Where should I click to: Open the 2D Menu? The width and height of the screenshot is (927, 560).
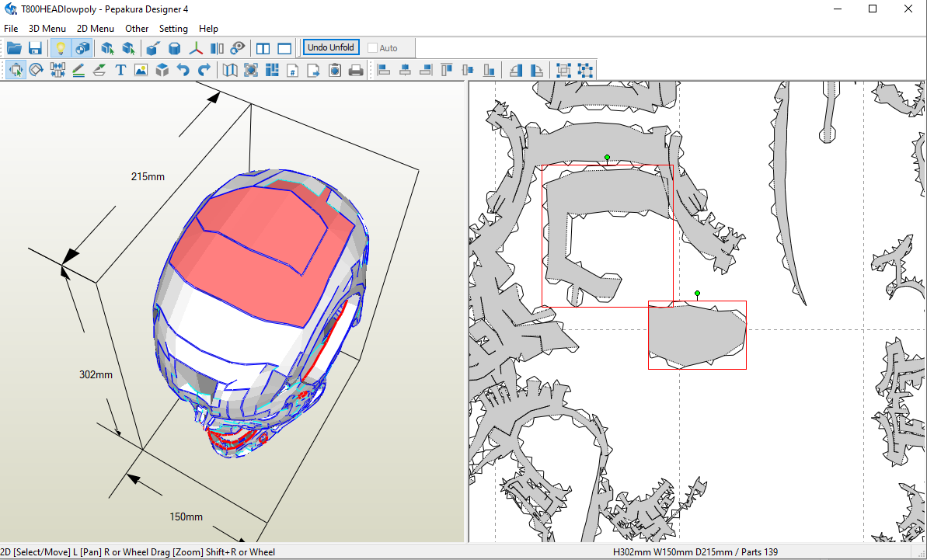(95, 29)
